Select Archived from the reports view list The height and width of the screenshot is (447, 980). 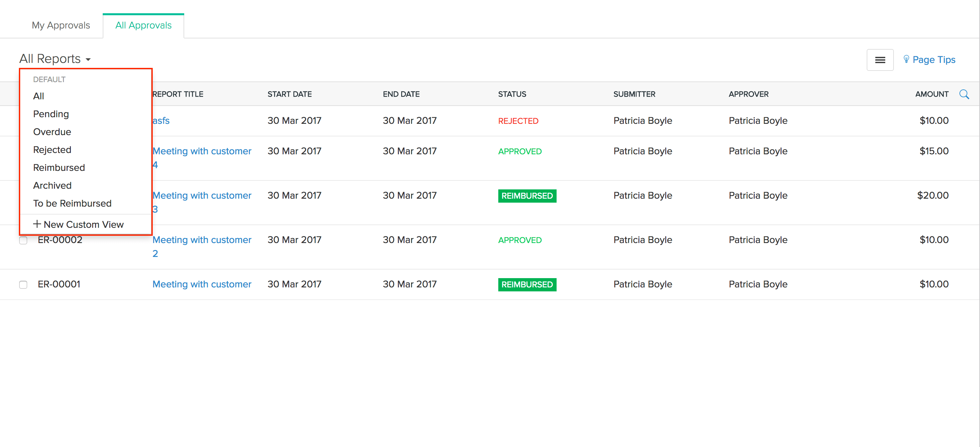(52, 185)
